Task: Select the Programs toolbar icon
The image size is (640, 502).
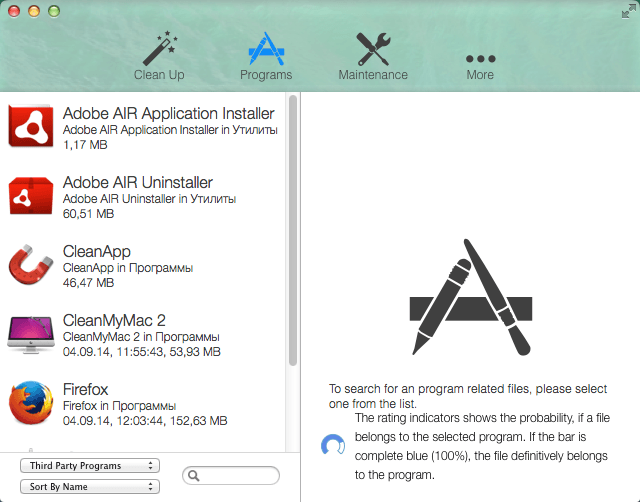Action: (x=266, y=49)
